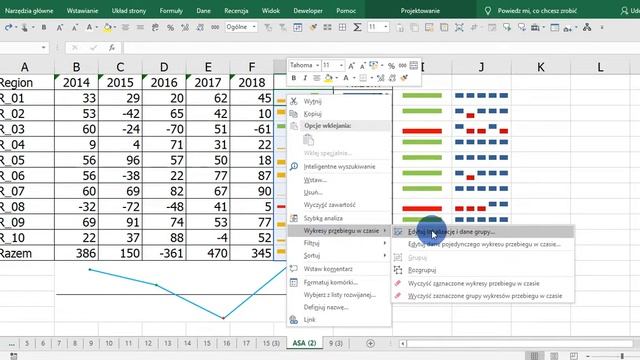Viewport: 640px width, 360px height.
Task: Select Definiuj nazwę in context menu
Action: point(339,307)
